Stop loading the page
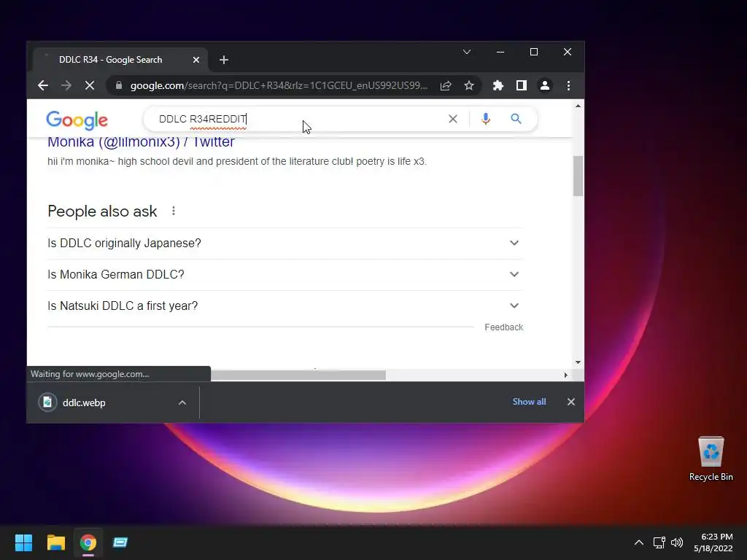Viewport: 747px width, 560px height. pos(90,86)
